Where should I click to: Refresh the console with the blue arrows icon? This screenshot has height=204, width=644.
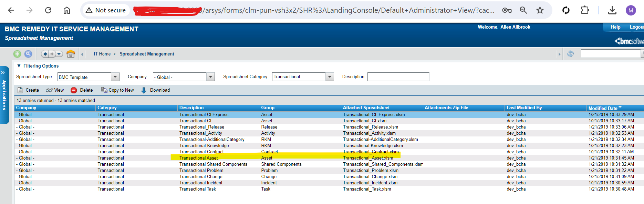pos(570,54)
